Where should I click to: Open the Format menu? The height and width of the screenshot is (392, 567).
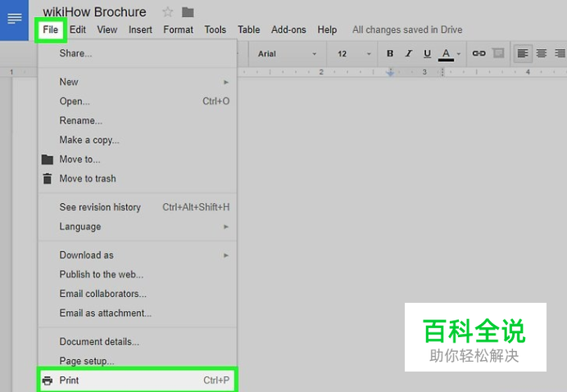[x=179, y=29]
